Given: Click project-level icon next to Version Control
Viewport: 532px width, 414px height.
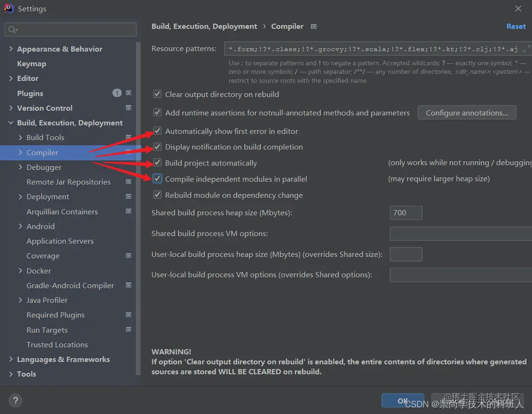Looking at the screenshot, I should tap(128, 108).
